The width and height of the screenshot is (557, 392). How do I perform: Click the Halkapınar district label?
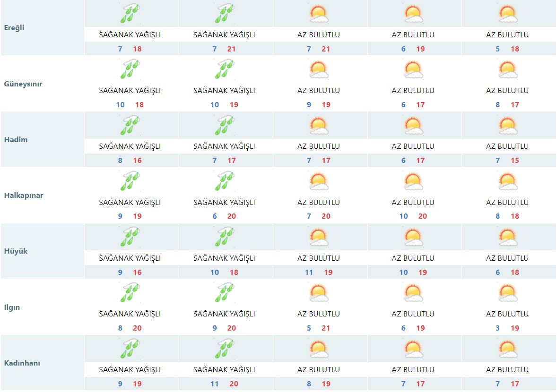(23, 196)
